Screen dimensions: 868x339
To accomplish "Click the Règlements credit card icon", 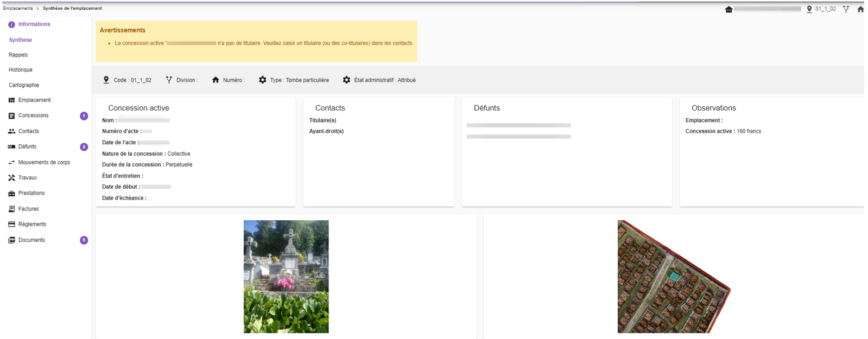I will (x=11, y=224).
